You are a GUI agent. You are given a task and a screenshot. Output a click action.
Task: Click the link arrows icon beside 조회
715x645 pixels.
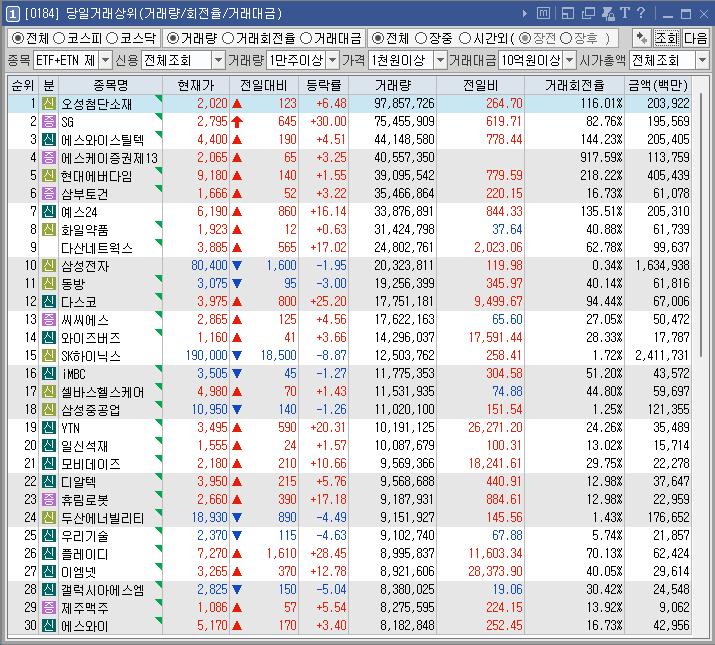[642, 38]
